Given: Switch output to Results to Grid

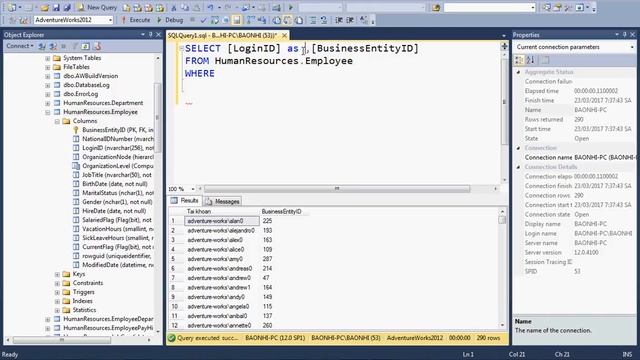Looking at the screenshot, I should tap(287, 20).
